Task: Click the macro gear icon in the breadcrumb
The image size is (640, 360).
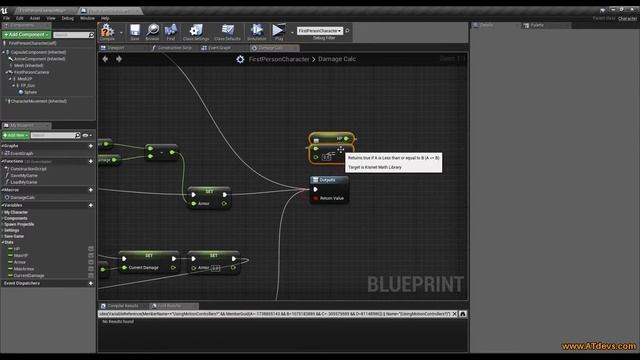Action: (x=240, y=59)
